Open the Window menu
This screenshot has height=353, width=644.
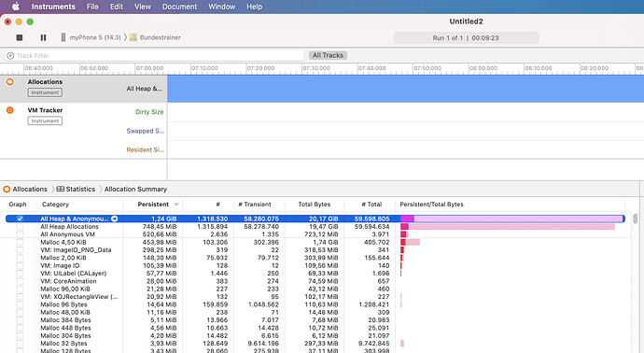222,7
